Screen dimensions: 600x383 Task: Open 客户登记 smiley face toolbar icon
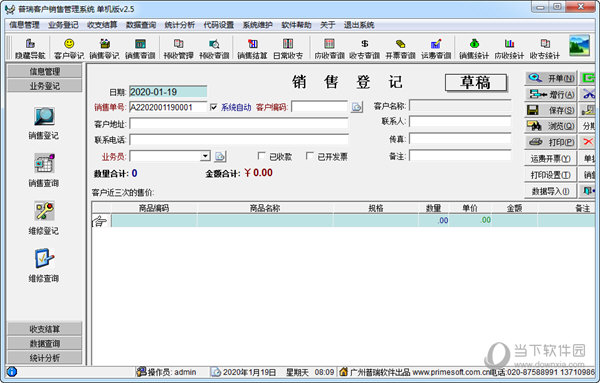pos(69,49)
